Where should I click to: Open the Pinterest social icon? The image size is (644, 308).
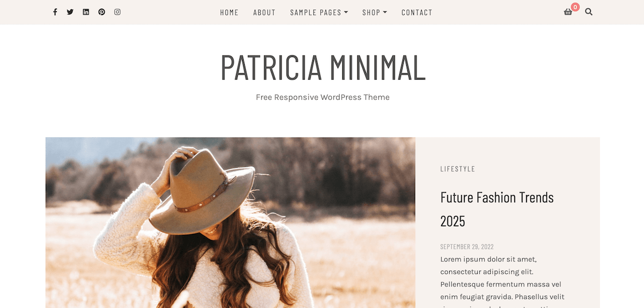101,12
